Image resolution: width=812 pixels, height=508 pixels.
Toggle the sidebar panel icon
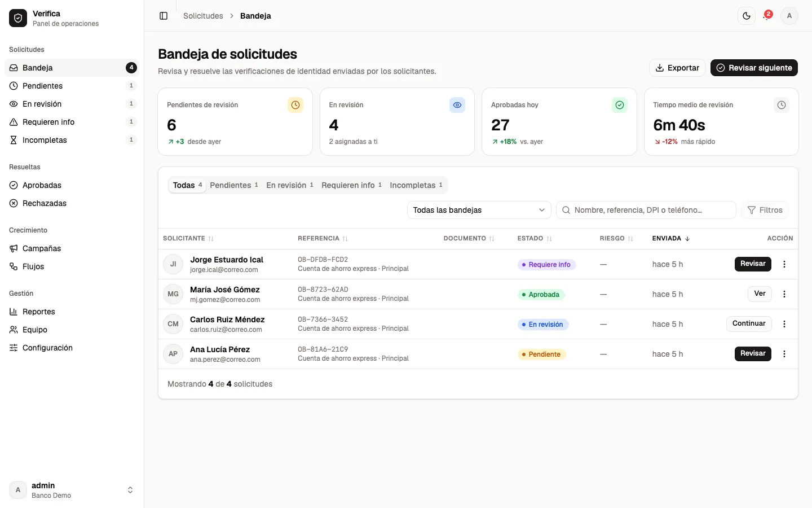(164, 16)
